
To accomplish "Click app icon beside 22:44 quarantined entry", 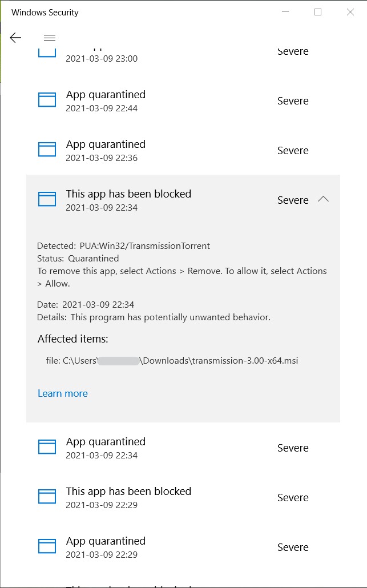I will click(47, 100).
